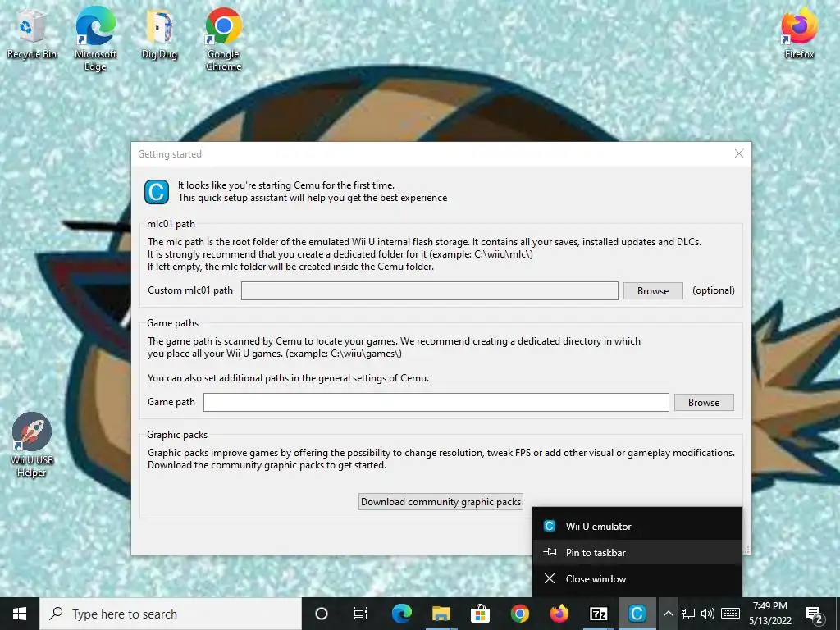Click the 'Graphic packs' group label
Screen dimensions: 840x630
(x=177, y=435)
